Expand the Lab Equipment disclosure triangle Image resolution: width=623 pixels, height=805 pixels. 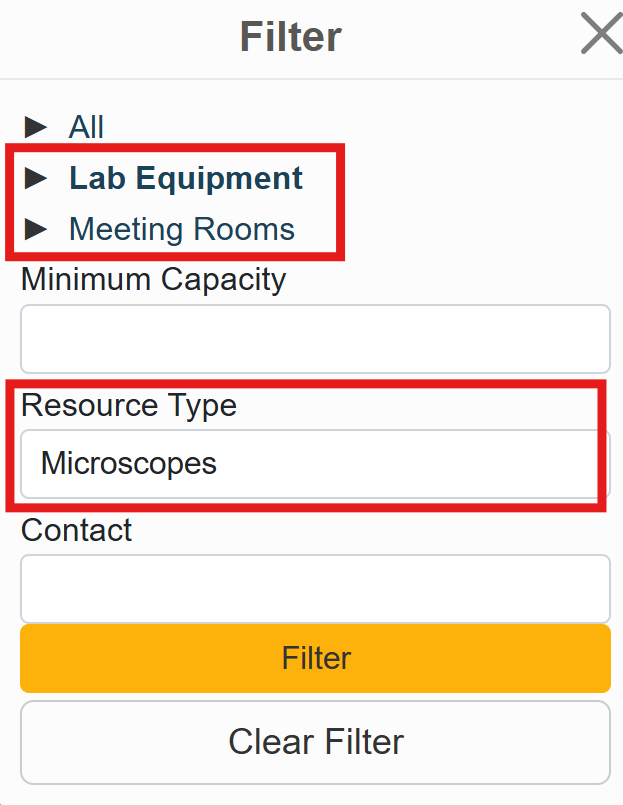coord(36,178)
